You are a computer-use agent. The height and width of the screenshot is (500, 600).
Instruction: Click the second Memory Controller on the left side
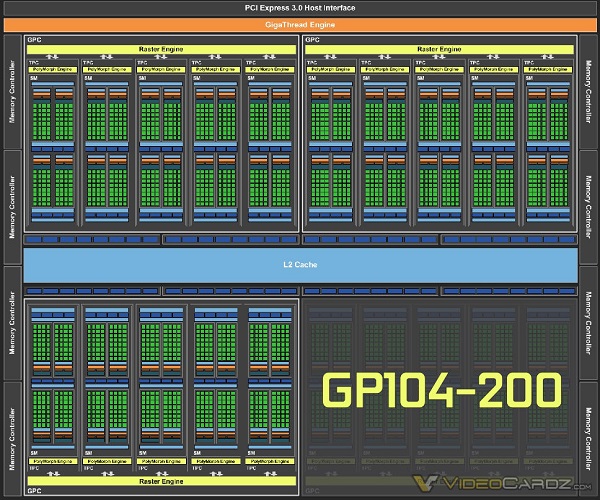tap(12, 207)
